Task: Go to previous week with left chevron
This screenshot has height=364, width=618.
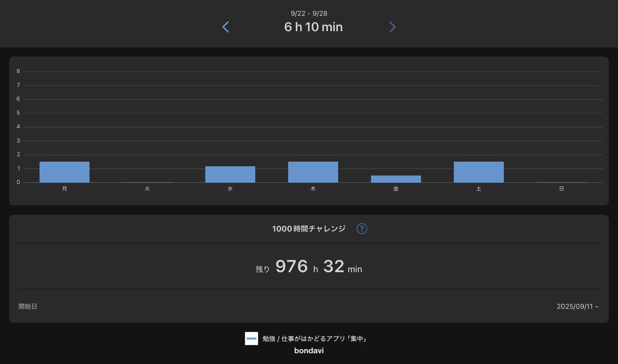Action: (x=226, y=27)
